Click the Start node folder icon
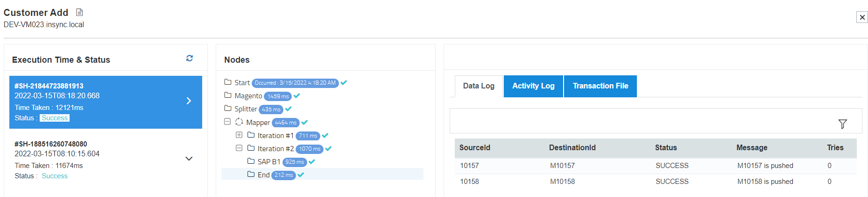 click(x=228, y=82)
